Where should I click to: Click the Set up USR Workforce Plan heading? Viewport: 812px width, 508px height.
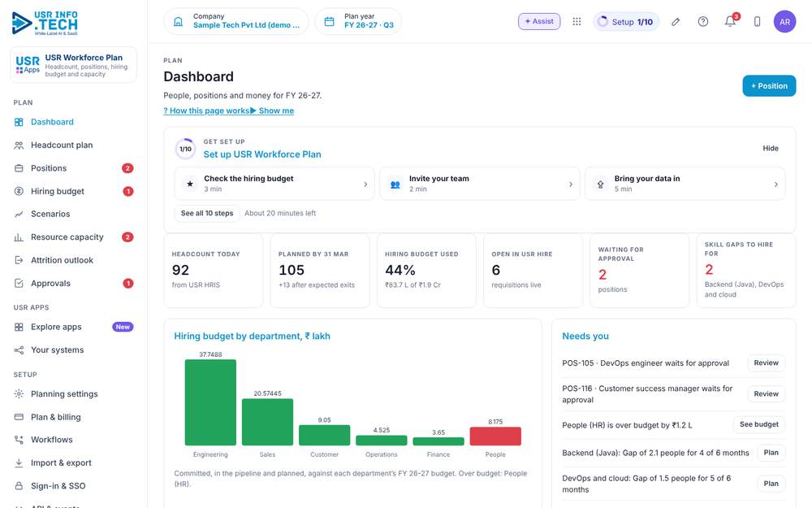(262, 154)
